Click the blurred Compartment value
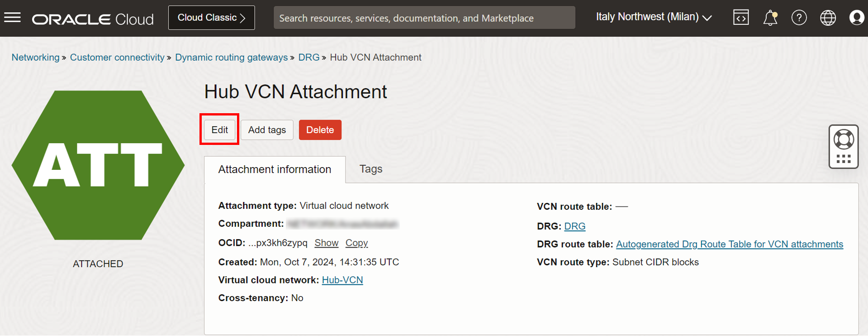 click(343, 224)
